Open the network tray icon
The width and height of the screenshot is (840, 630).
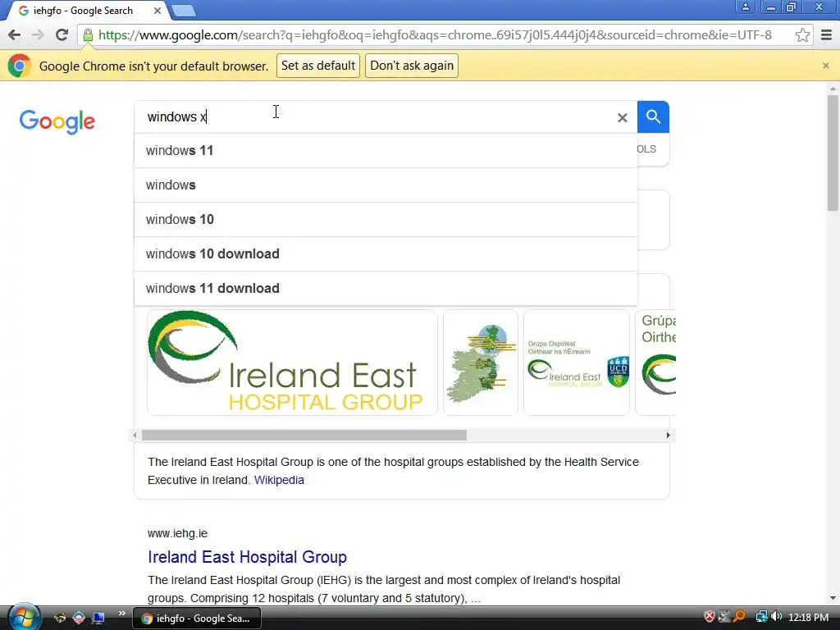click(760, 617)
